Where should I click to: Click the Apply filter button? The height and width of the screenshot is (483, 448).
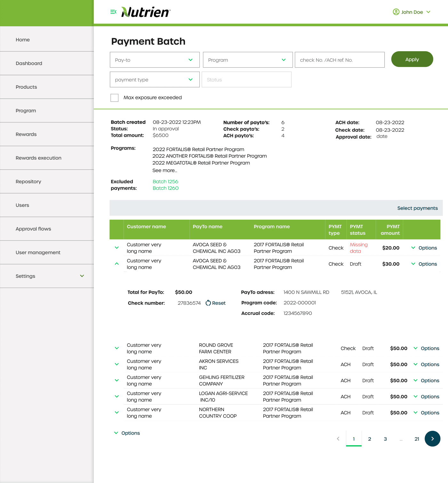tap(412, 59)
